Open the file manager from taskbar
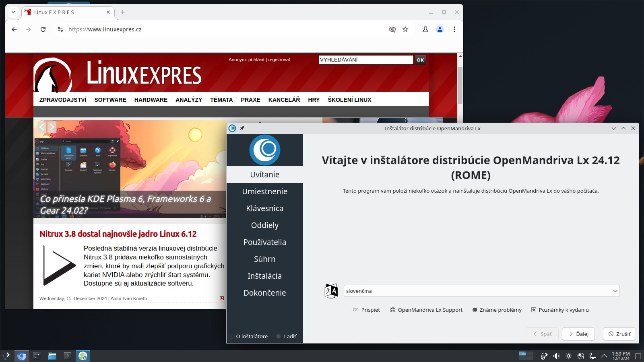Screen dimensions: 644x362 click(x=52, y=356)
